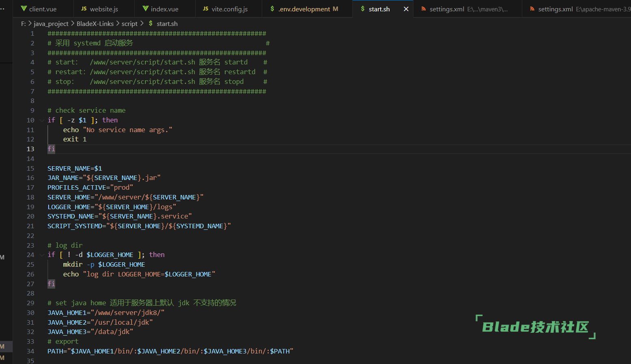Click 'mkdir -p $LOGGER_HOME' line
Viewport: 631px width, 364px height.
pyautogui.click(x=104, y=265)
